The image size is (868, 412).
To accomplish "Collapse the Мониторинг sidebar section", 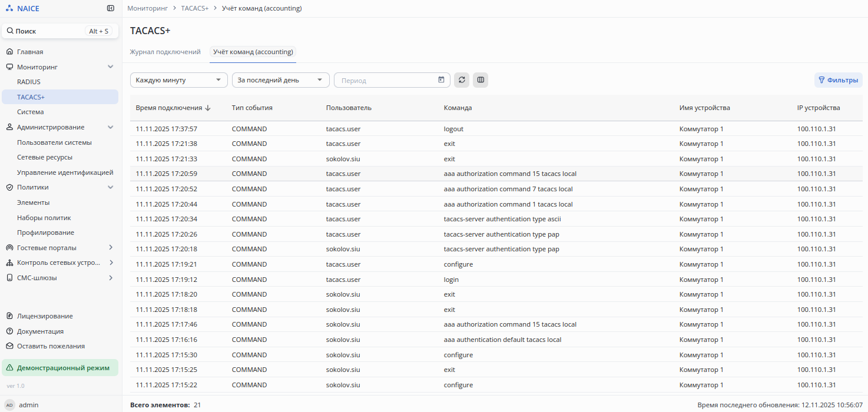I will pyautogui.click(x=110, y=67).
